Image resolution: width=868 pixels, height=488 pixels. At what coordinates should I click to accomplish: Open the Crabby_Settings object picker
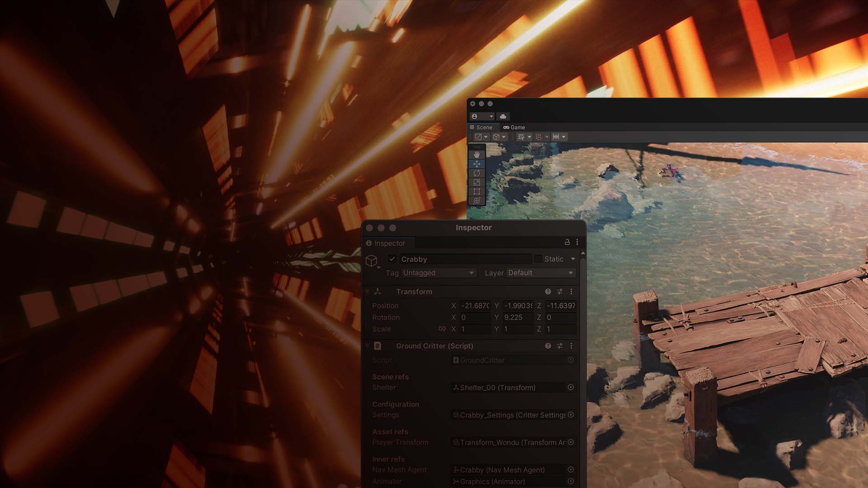click(x=571, y=415)
